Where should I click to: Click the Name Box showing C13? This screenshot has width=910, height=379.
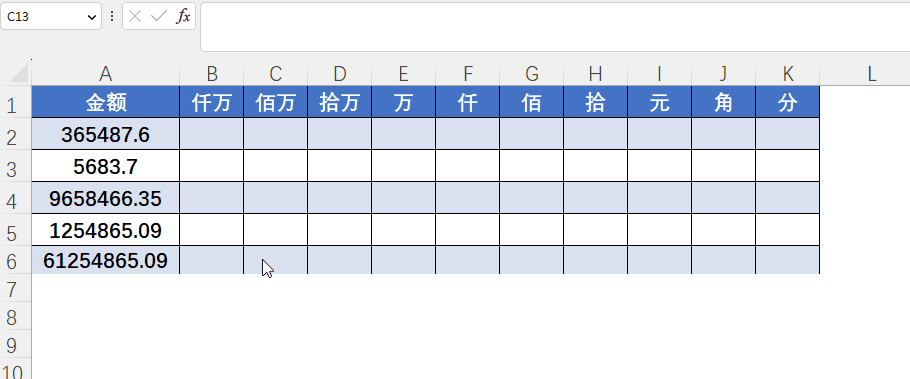[50, 16]
